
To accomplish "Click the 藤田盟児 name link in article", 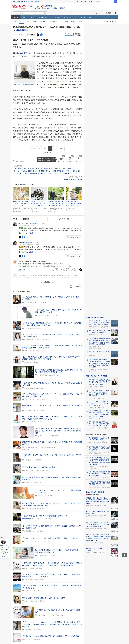I will tap(23, 53).
